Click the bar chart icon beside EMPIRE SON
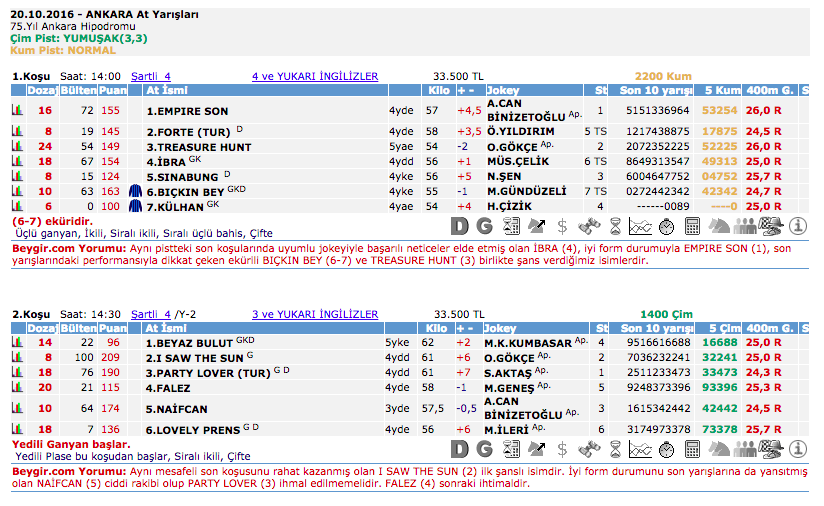 tap(17, 110)
